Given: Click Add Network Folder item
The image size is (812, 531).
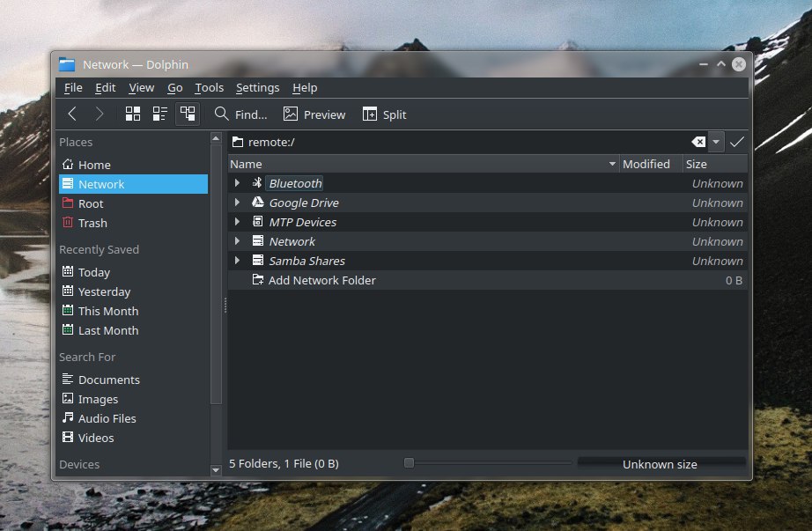Looking at the screenshot, I should coord(321,280).
